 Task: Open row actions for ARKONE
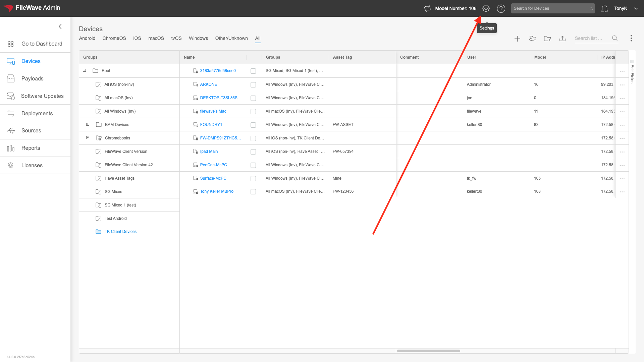click(622, 85)
